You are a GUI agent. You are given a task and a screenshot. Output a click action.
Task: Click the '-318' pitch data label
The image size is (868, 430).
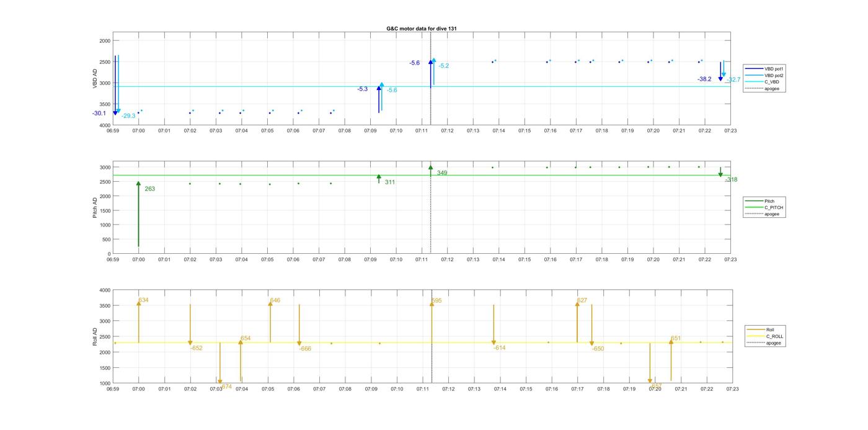pos(732,180)
